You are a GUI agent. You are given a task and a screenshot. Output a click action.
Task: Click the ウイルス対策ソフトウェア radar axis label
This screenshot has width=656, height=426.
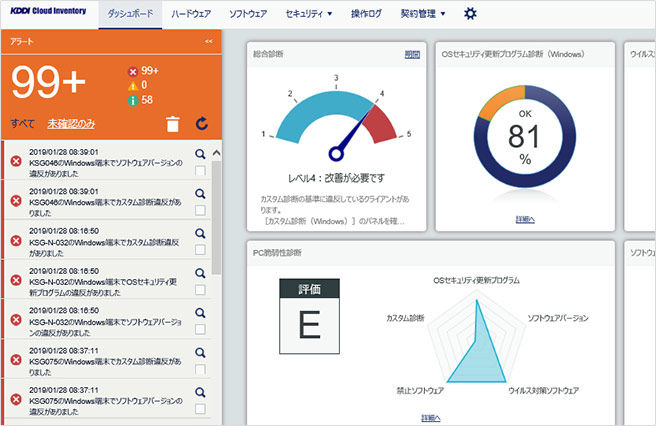click(x=543, y=390)
